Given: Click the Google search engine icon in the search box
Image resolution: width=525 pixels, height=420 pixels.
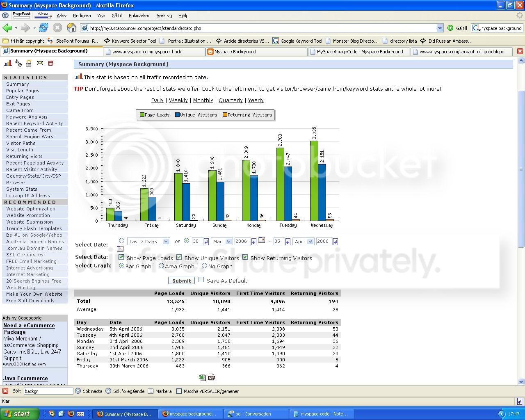Looking at the screenshot, I should click(476, 28).
